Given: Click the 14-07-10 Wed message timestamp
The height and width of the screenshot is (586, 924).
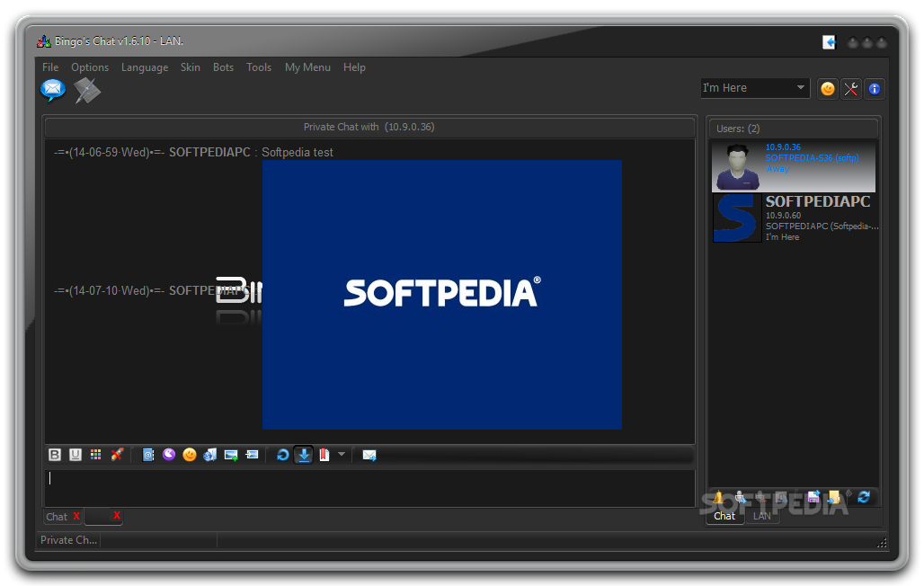Looking at the screenshot, I should (x=110, y=290).
